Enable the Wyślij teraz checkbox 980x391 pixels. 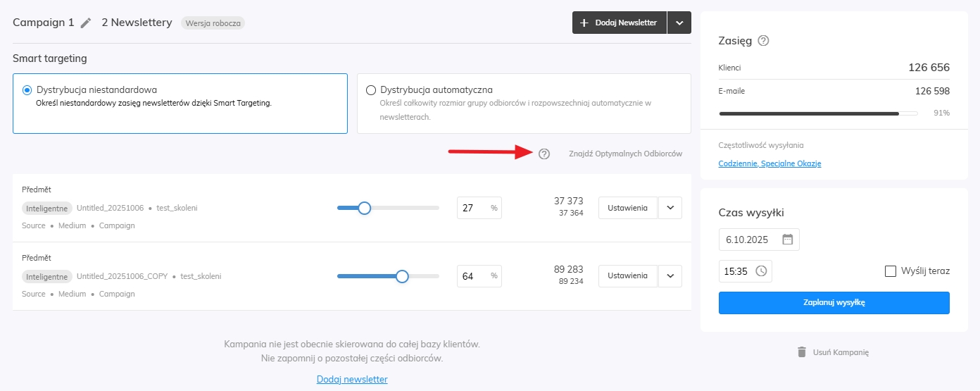coord(891,271)
